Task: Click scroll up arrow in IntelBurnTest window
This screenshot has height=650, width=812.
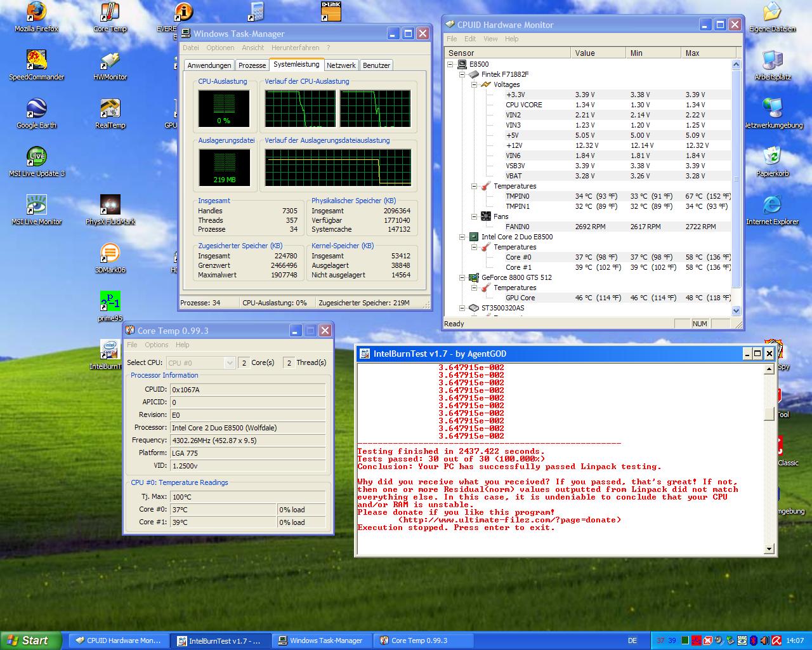Action: (769, 369)
